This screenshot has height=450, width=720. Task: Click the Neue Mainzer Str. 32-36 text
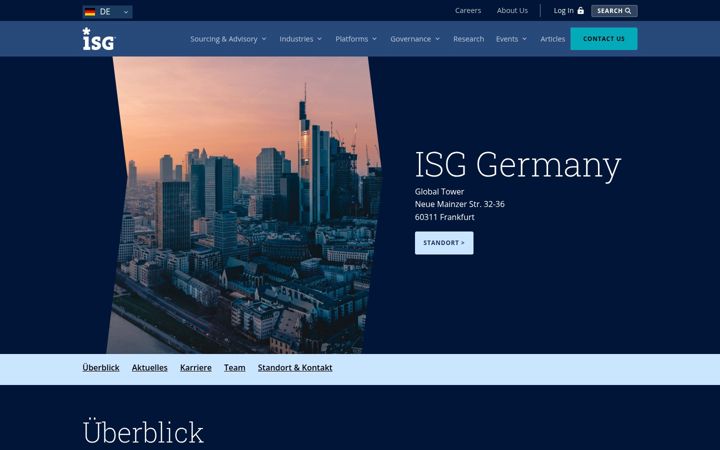[x=460, y=204]
